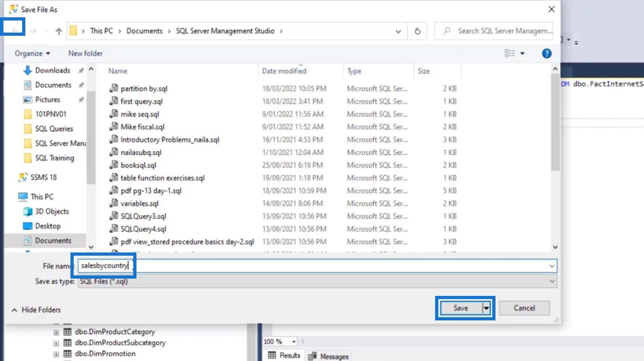Open Documents pinned in quick access
The height and width of the screenshot is (361, 644).
point(53,85)
